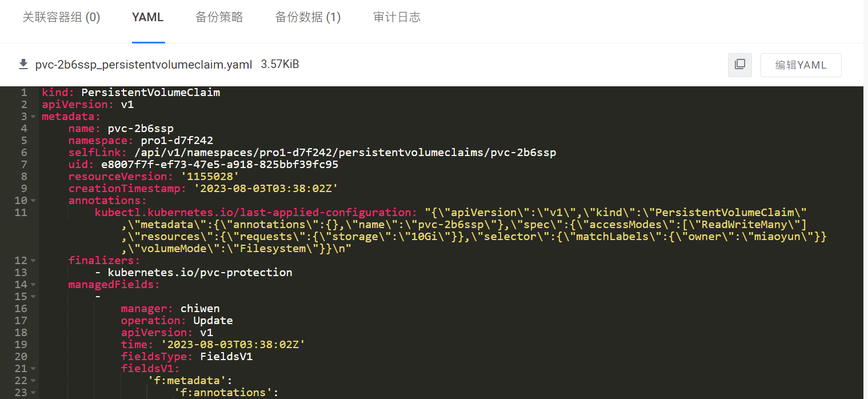Click the download YAML file icon
This screenshot has width=868, height=399.
23,65
